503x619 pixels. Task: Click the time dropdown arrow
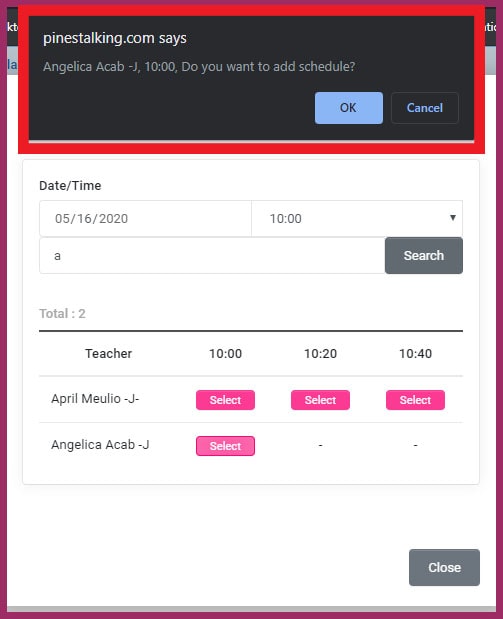[x=453, y=218]
